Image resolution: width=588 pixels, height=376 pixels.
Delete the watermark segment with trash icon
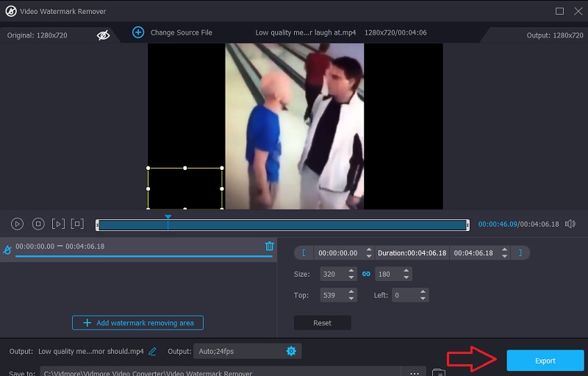click(269, 246)
